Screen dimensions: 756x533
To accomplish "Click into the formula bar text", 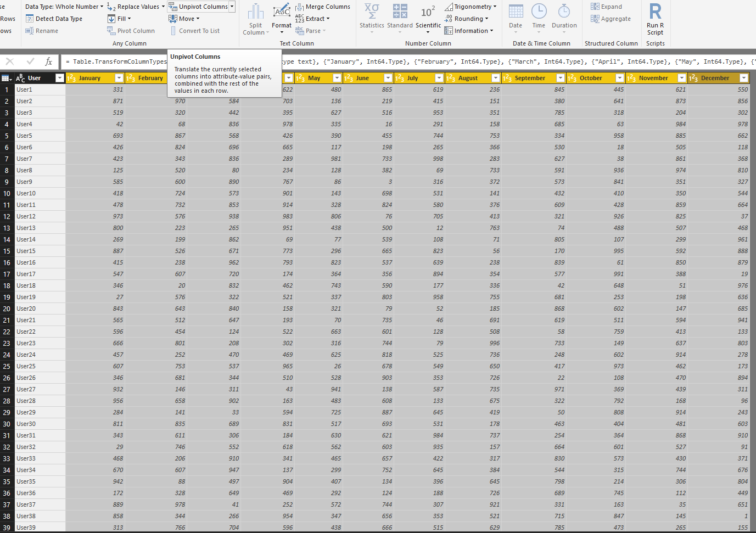I will click(408, 61).
